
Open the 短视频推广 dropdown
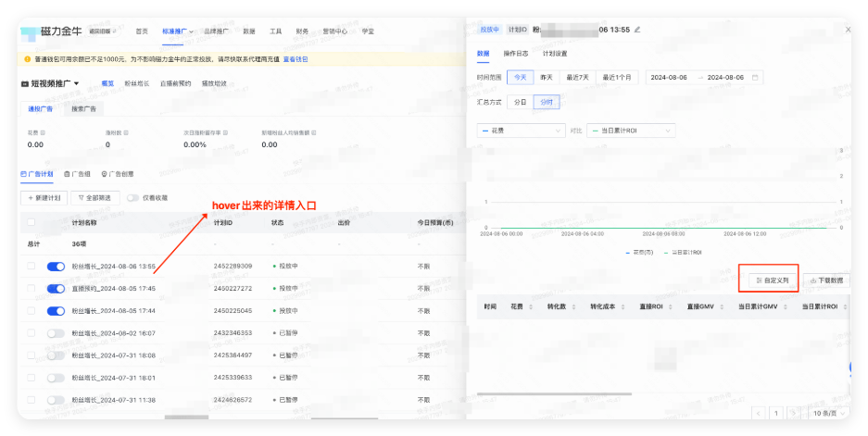point(50,83)
